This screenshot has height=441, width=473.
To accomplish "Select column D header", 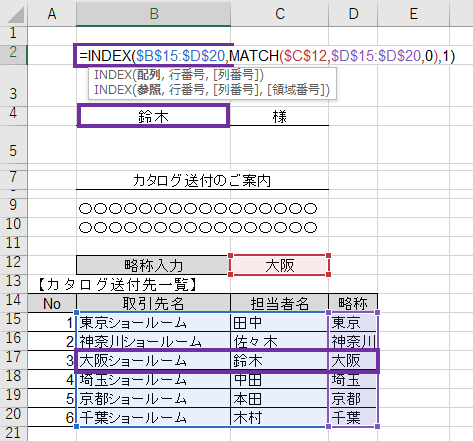I will pos(353,14).
